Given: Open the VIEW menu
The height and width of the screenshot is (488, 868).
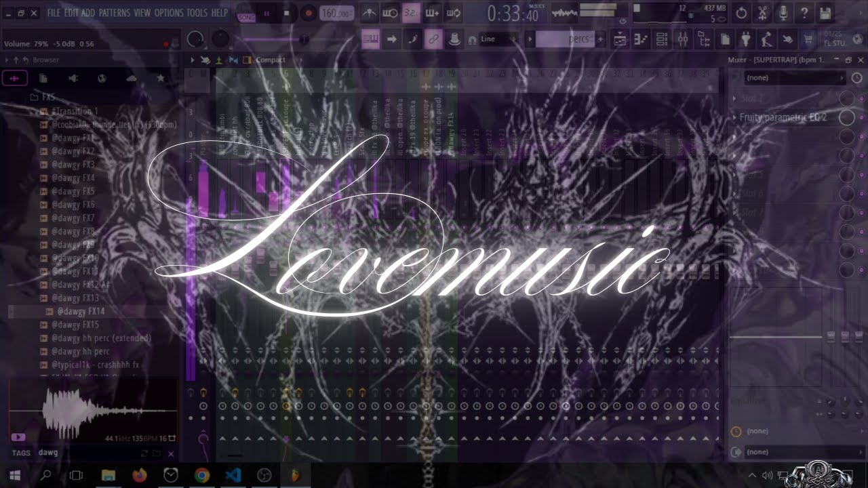Looking at the screenshot, I should point(142,13).
